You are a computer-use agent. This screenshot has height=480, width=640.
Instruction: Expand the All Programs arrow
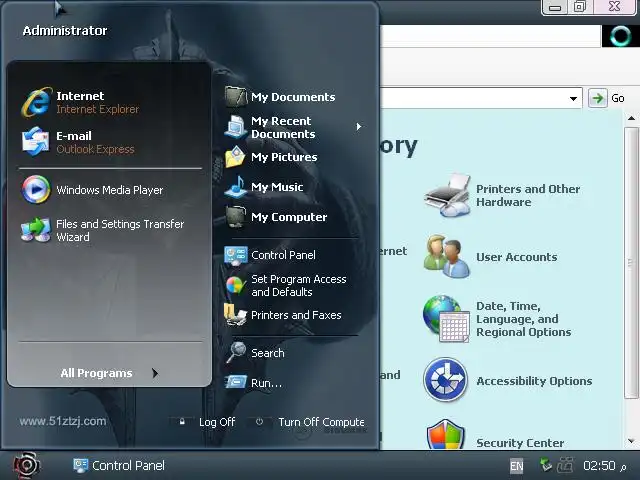[x=155, y=373]
